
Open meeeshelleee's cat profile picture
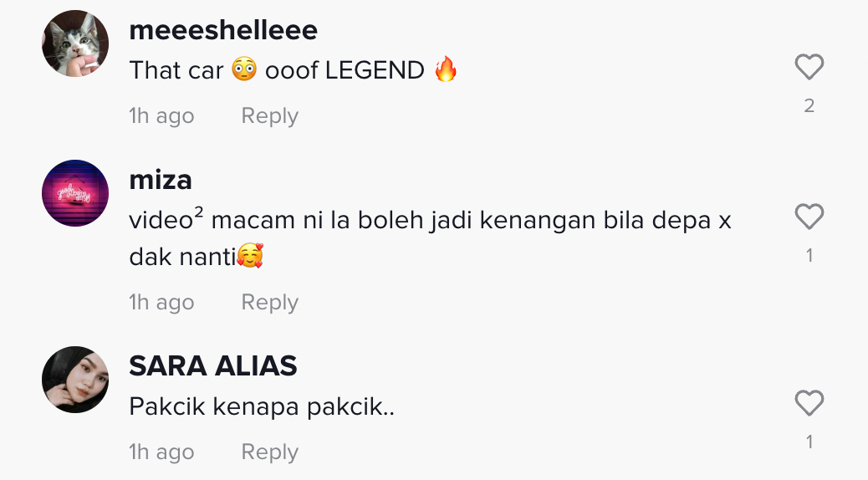click(x=75, y=43)
